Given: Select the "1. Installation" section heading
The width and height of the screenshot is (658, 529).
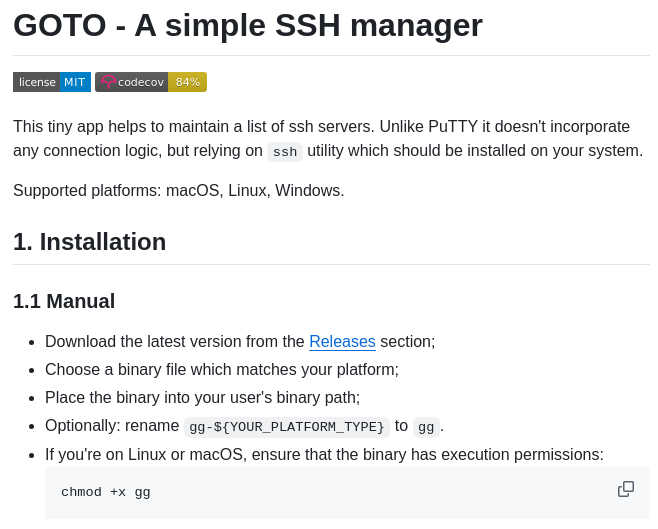Looking at the screenshot, I should (90, 242).
